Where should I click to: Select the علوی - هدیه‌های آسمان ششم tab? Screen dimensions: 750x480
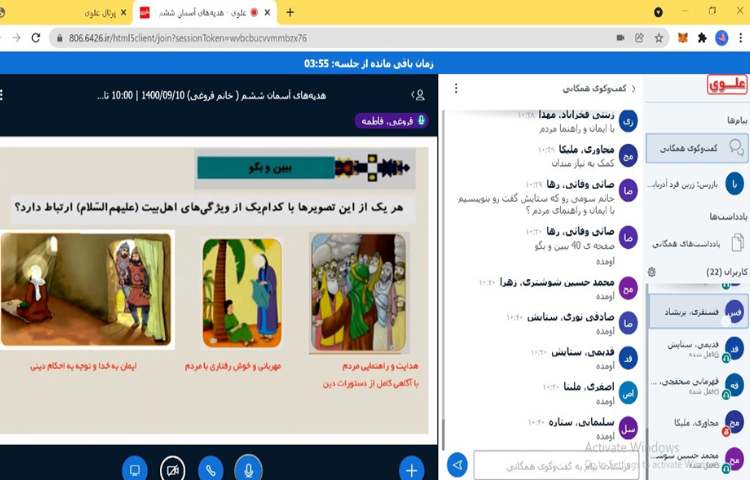click(205, 13)
